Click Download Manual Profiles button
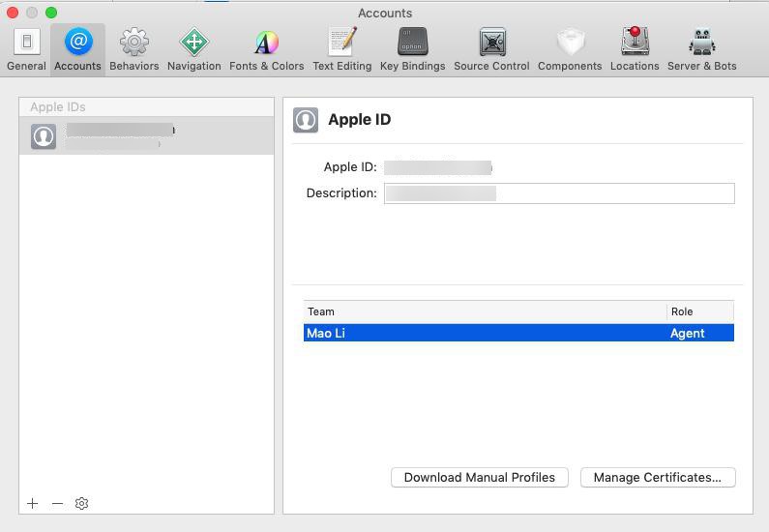This screenshot has height=532, width=769. point(479,478)
